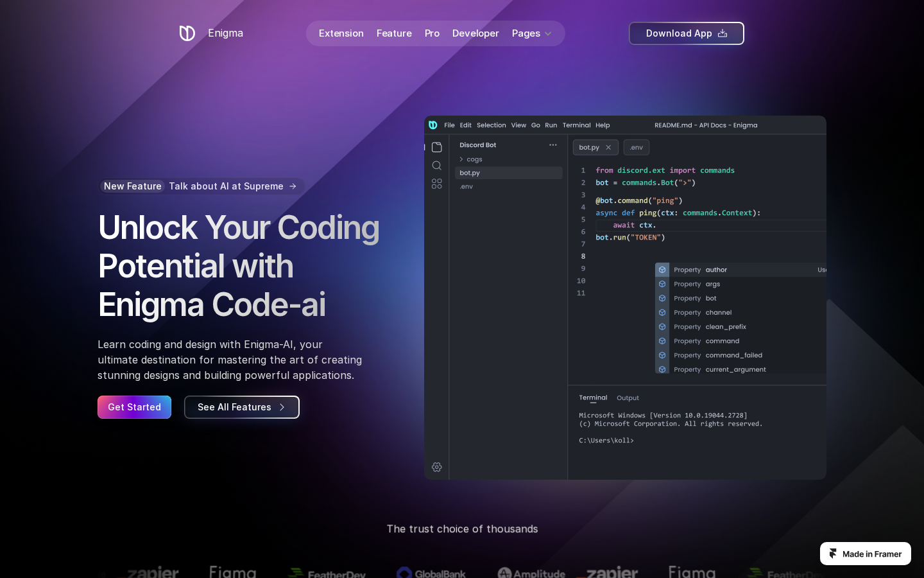Open the Made in Framer badge
The height and width of the screenshot is (578, 924).
coord(866,554)
